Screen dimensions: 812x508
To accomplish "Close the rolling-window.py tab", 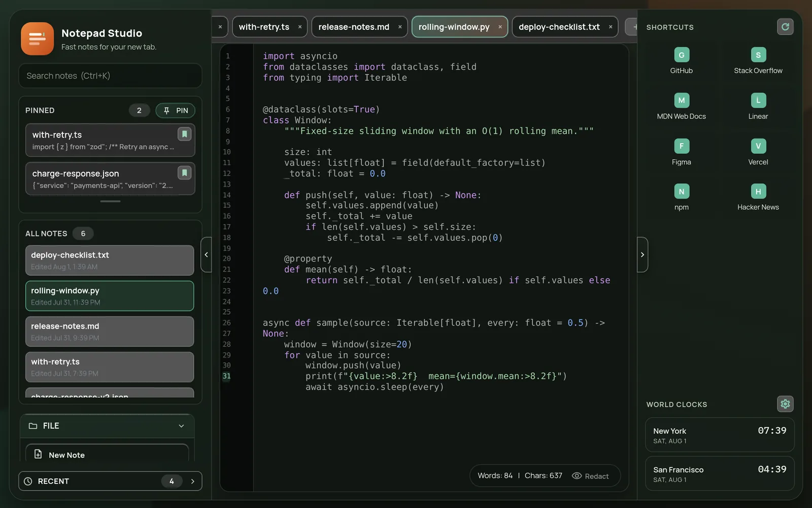I will click(x=500, y=27).
